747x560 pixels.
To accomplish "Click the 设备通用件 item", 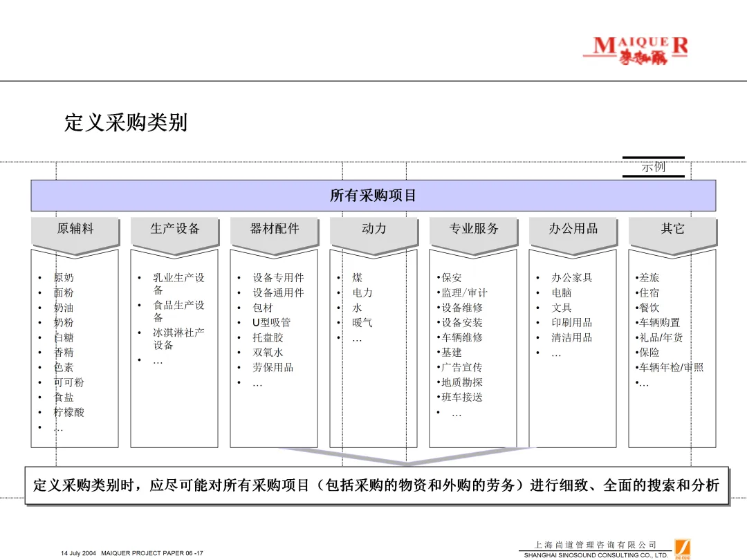I will [278, 292].
